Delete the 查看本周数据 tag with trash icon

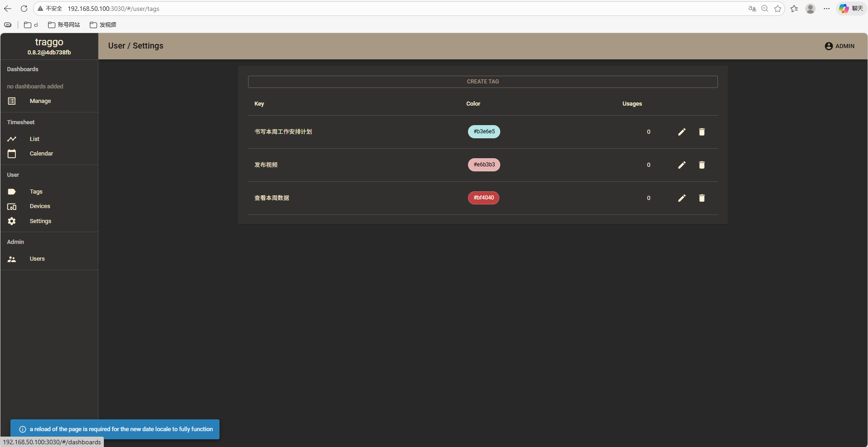click(x=702, y=198)
